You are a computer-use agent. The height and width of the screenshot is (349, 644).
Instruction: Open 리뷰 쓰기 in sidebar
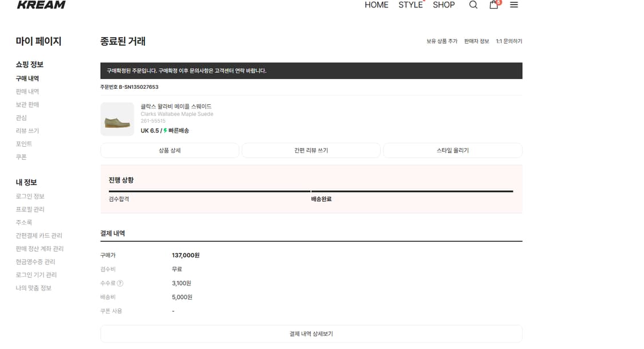point(27,131)
